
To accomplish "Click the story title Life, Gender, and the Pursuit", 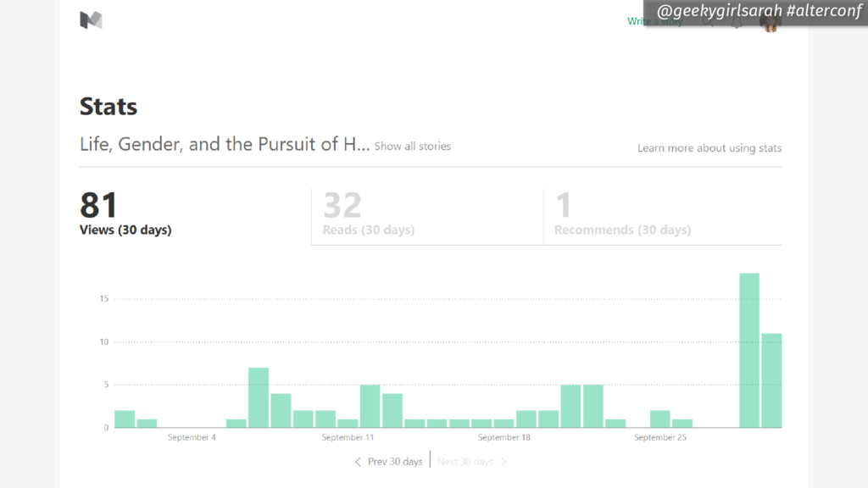I will pyautogui.click(x=224, y=144).
